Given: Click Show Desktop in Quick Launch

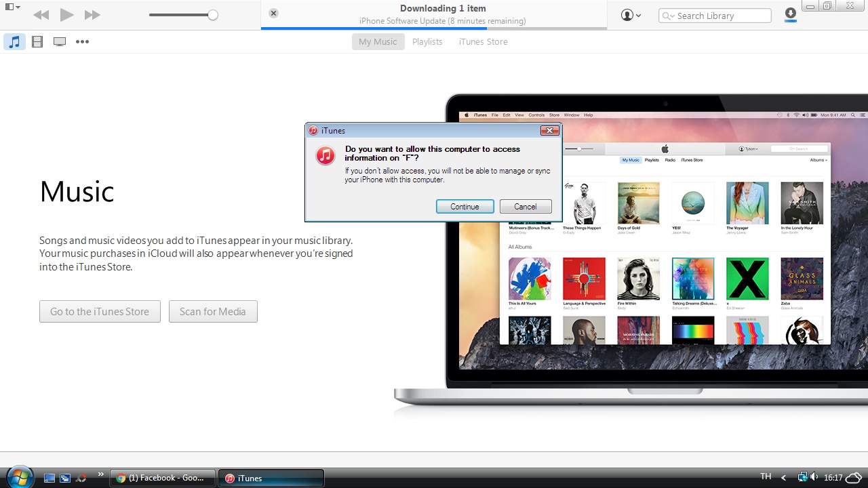Looking at the screenshot, I should (50, 478).
